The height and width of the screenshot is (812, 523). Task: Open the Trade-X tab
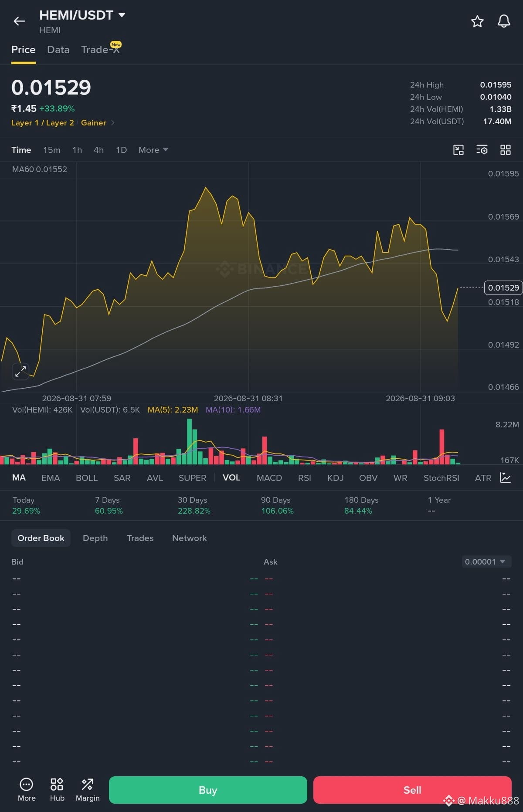pos(101,50)
